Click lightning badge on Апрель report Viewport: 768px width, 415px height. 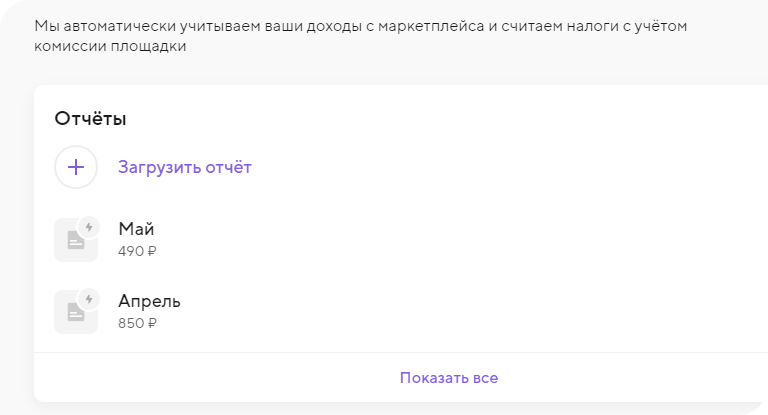point(89,299)
